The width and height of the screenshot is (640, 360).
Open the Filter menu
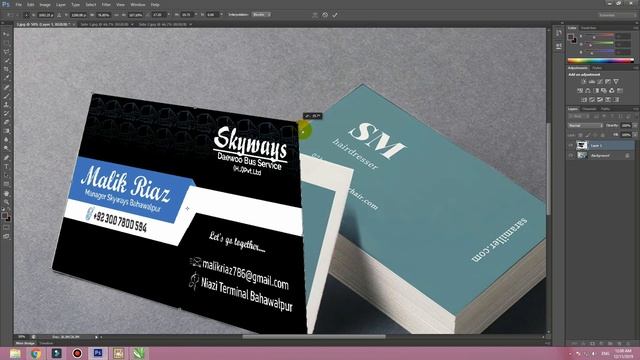[106, 4]
